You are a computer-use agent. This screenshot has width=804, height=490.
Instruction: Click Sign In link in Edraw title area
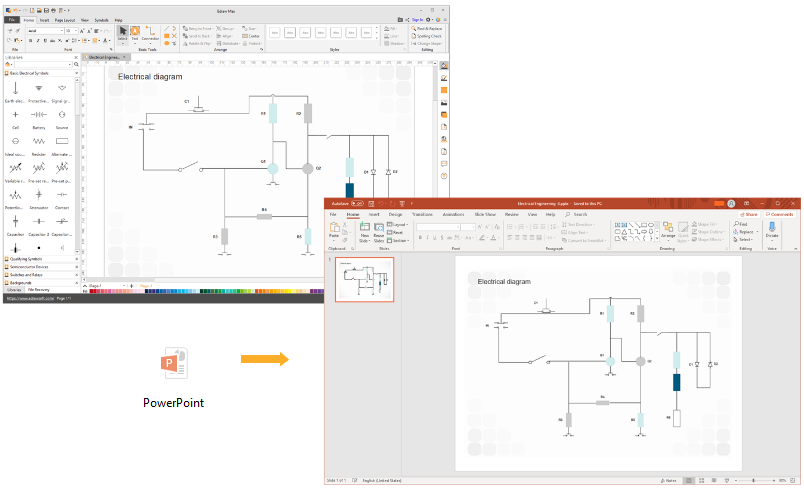417,20
